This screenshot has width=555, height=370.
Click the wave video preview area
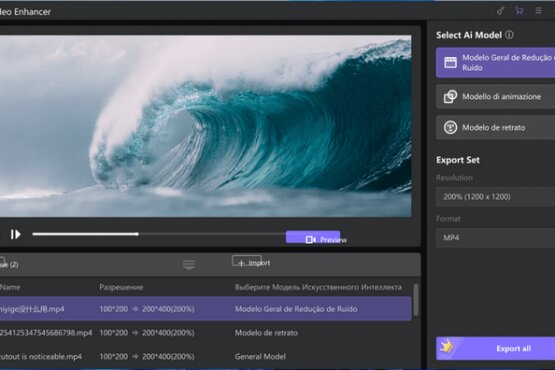(206, 126)
